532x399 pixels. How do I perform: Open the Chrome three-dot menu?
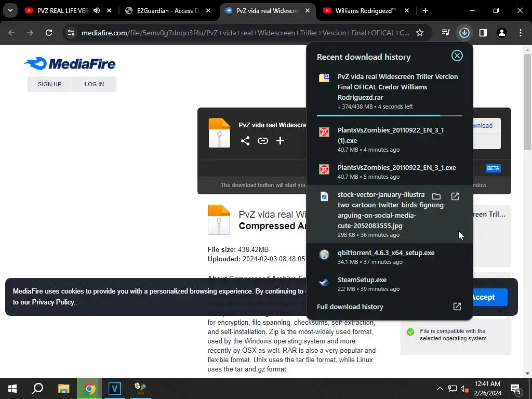point(521,33)
